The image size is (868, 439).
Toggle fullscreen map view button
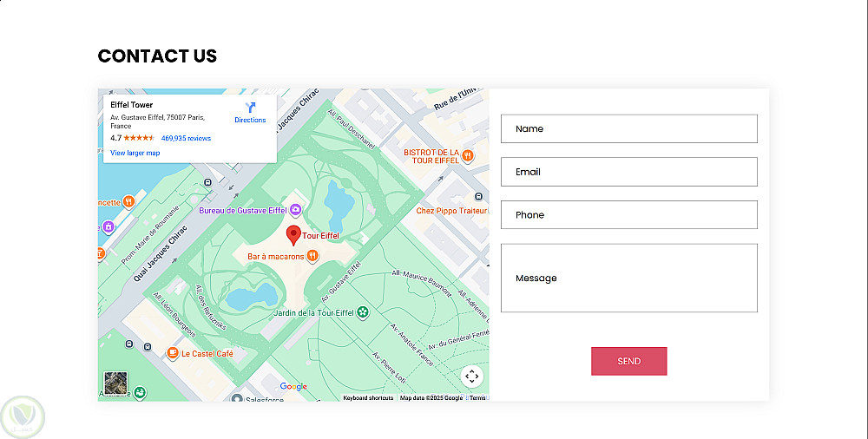coord(471,377)
